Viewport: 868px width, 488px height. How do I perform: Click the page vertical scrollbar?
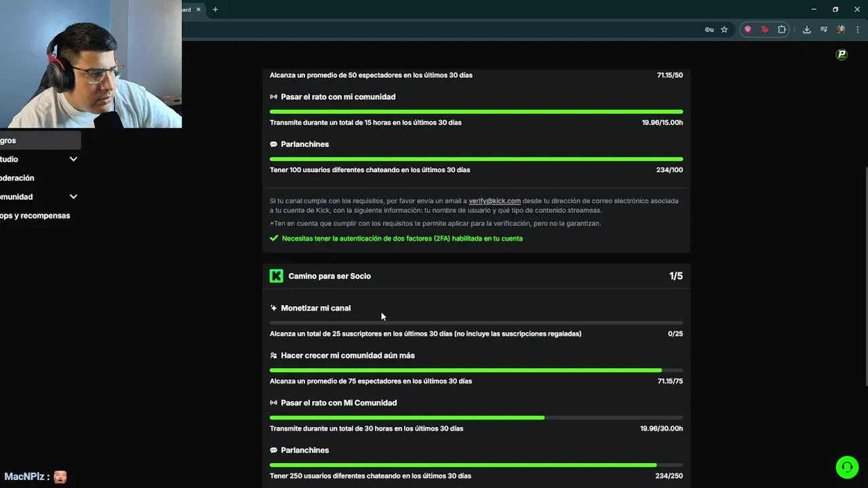[865, 271]
